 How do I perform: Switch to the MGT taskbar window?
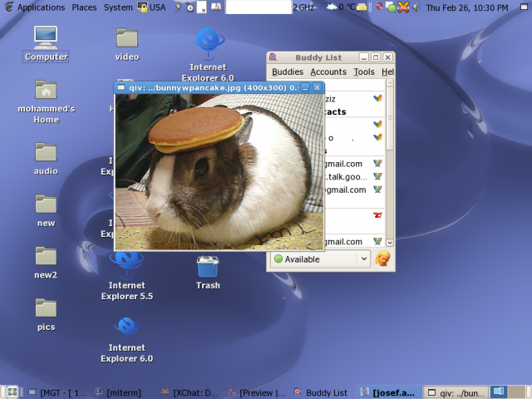[x=57, y=392]
